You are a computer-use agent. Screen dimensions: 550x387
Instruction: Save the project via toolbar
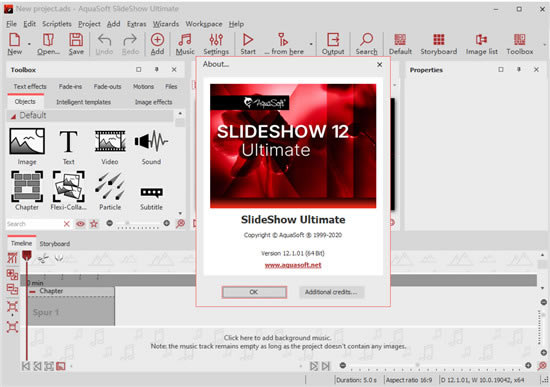tap(76, 44)
